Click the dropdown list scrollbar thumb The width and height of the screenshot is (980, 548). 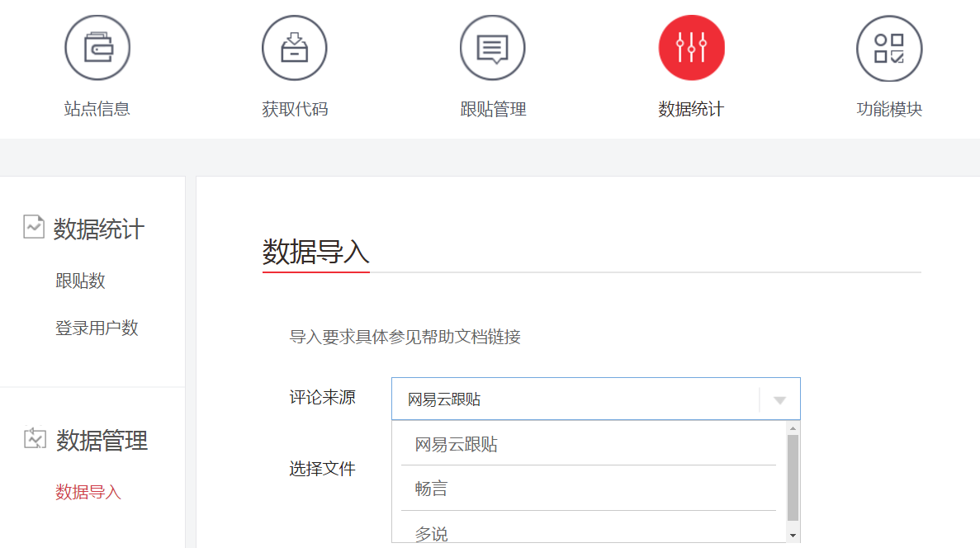(793, 477)
